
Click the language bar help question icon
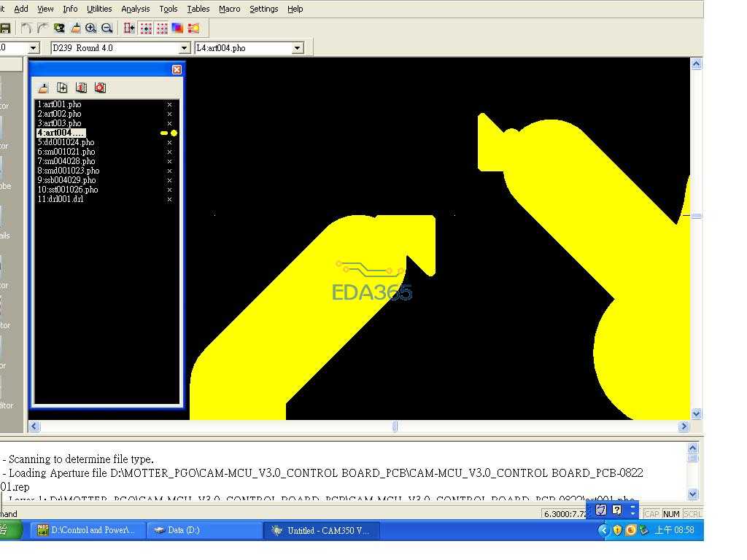(x=617, y=510)
